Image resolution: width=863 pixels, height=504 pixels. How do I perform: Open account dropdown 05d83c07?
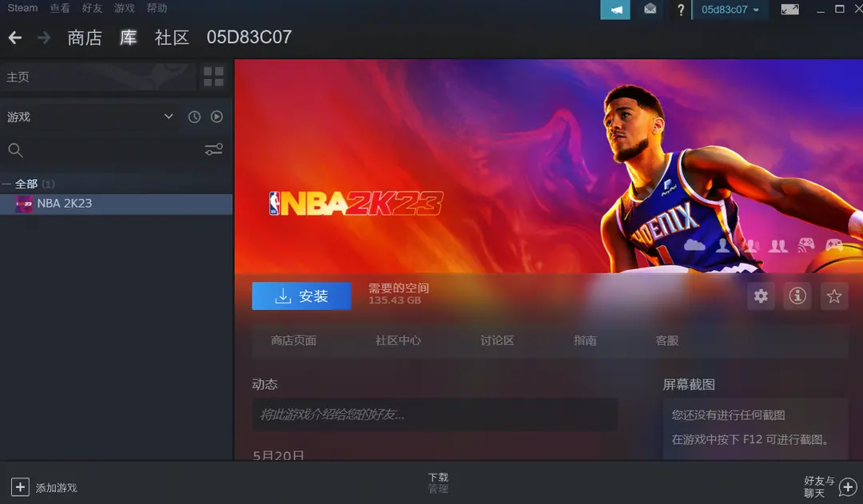click(x=730, y=10)
